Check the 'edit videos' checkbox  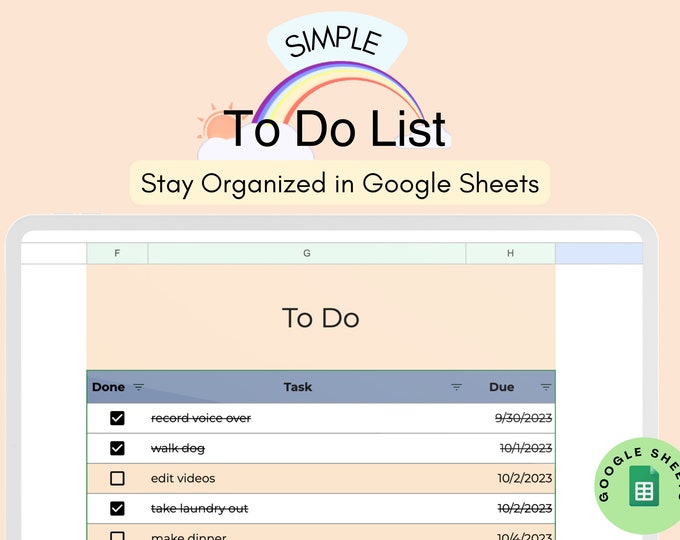pos(117,478)
